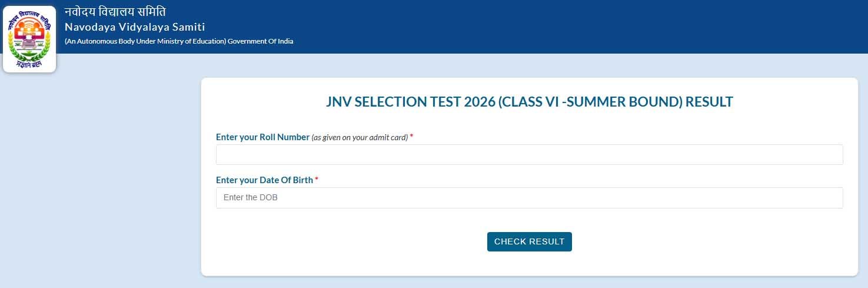The width and height of the screenshot is (868, 288).
Task: Click 'JNV SELECTION TEST 2026' in the heading
Action: tap(410, 102)
